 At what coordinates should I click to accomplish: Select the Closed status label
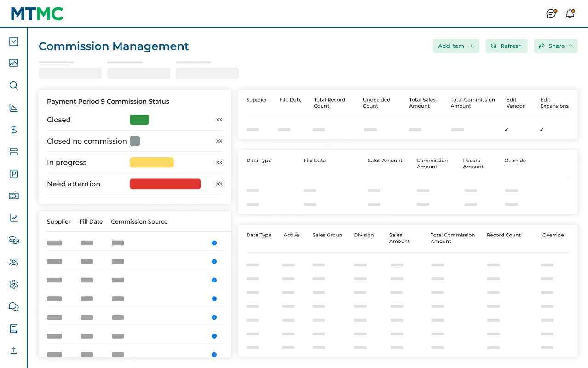point(59,120)
